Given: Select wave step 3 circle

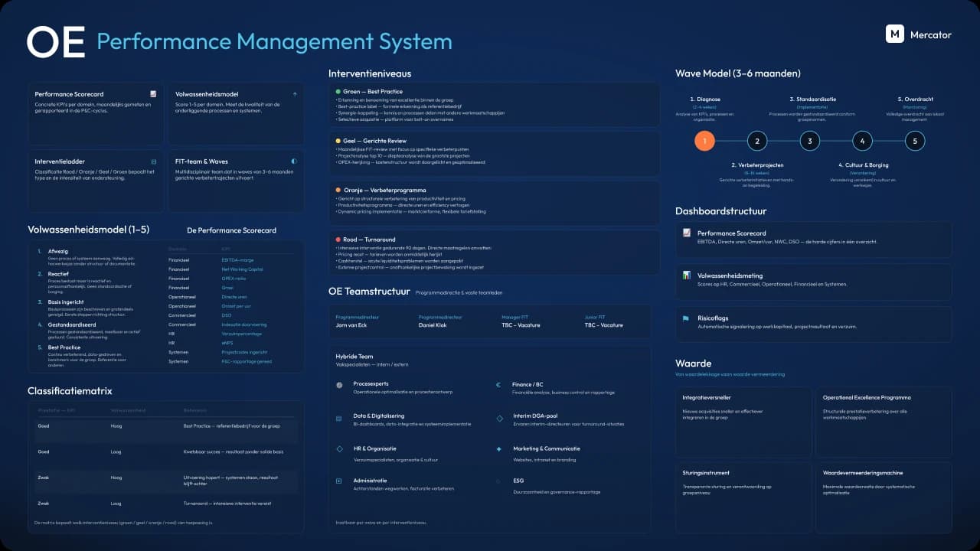Looking at the screenshot, I should click(809, 141).
